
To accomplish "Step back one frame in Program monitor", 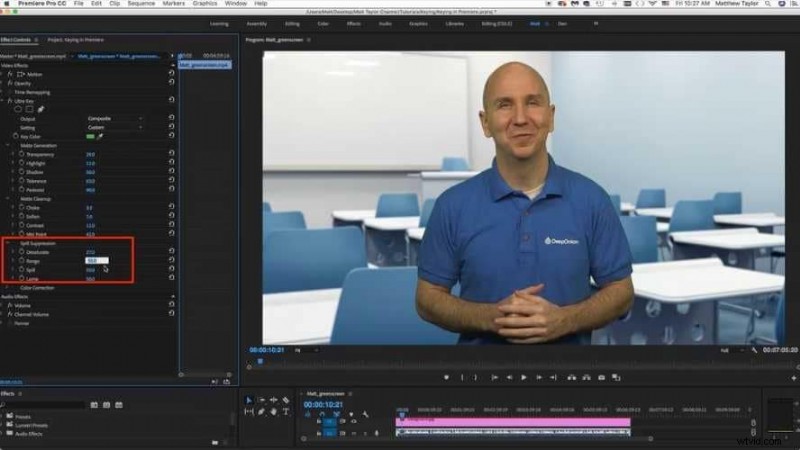I will (x=509, y=378).
